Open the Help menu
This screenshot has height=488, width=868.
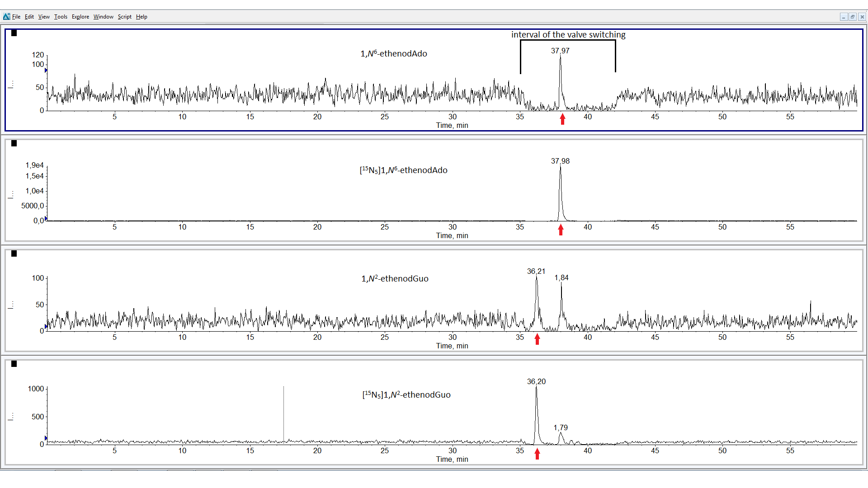[142, 17]
